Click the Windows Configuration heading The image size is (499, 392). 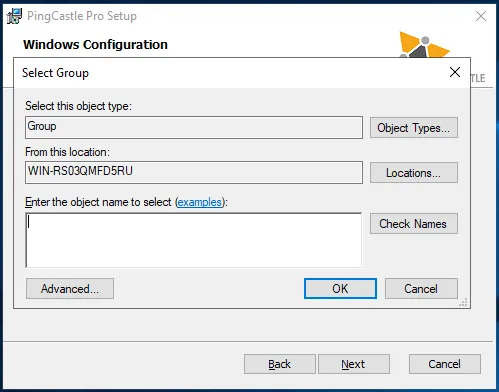tap(95, 45)
